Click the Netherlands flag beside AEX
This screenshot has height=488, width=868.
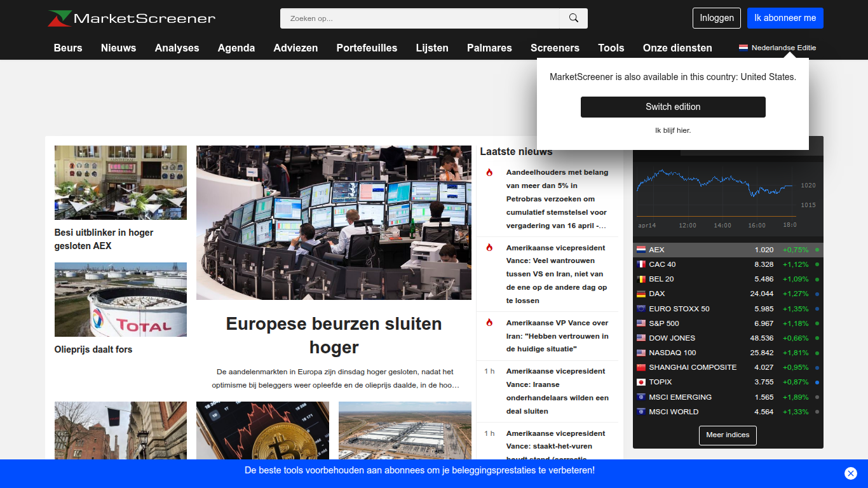[641, 250]
